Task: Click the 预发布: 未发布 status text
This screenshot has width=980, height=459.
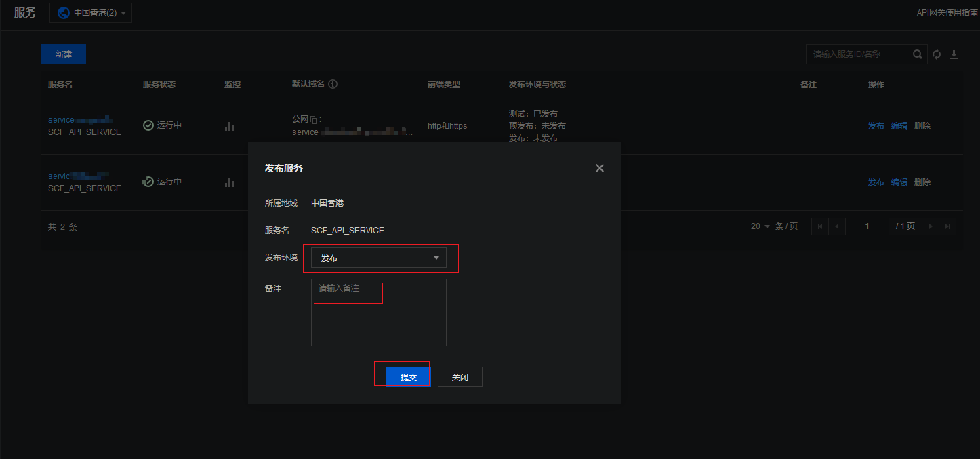Action: click(537, 126)
